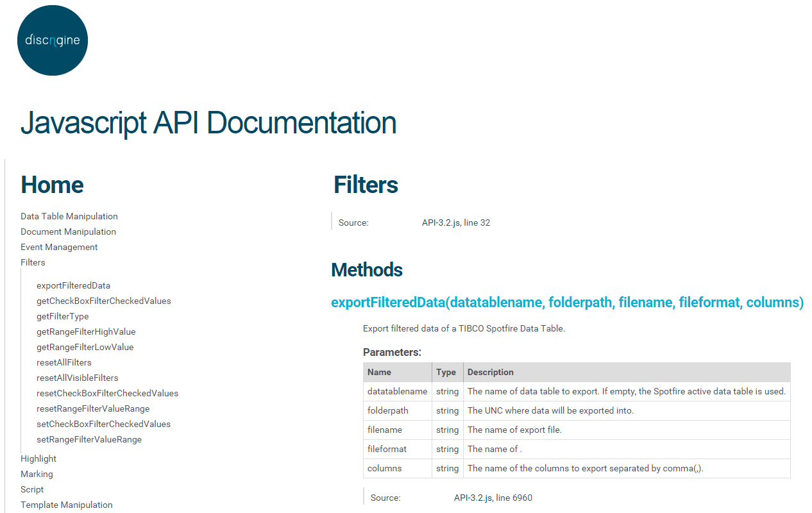Click the Name column header
The image size is (812, 513).
point(398,372)
